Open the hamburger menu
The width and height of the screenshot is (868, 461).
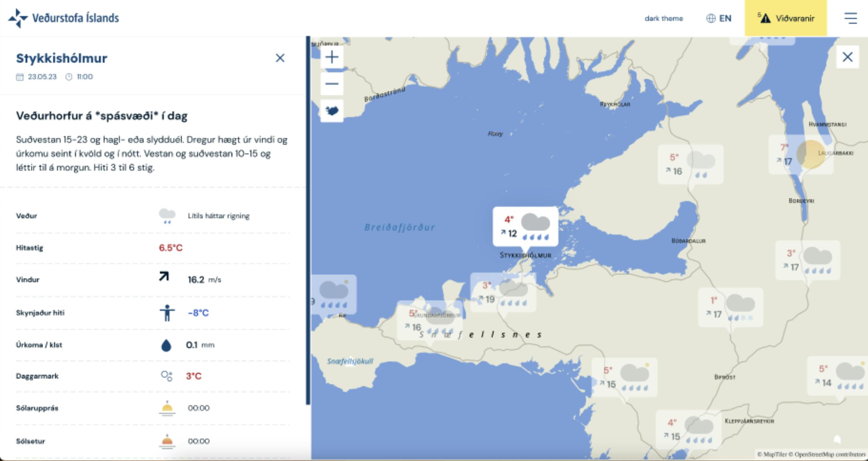pyautogui.click(x=850, y=18)
